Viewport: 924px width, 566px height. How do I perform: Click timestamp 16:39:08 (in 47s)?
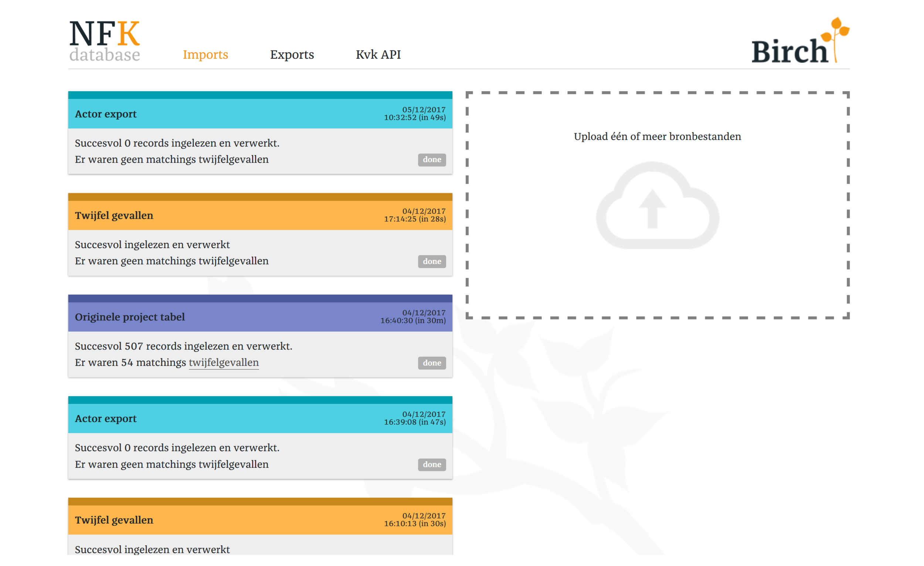pos(415,422)
